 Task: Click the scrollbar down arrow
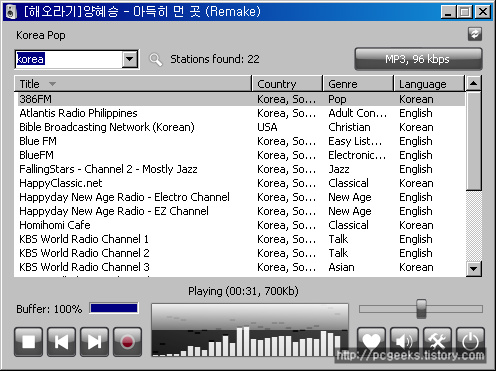coord(474,268)
